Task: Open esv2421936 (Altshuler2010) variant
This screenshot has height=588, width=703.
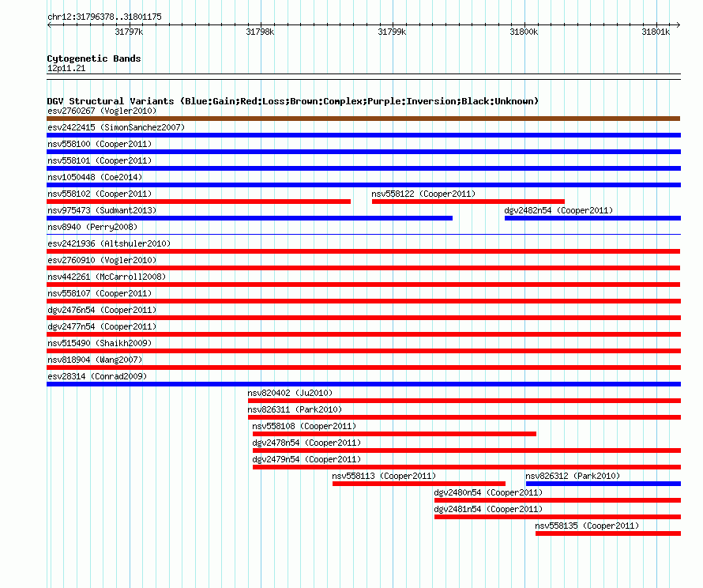Action: (x=109, y=243)
